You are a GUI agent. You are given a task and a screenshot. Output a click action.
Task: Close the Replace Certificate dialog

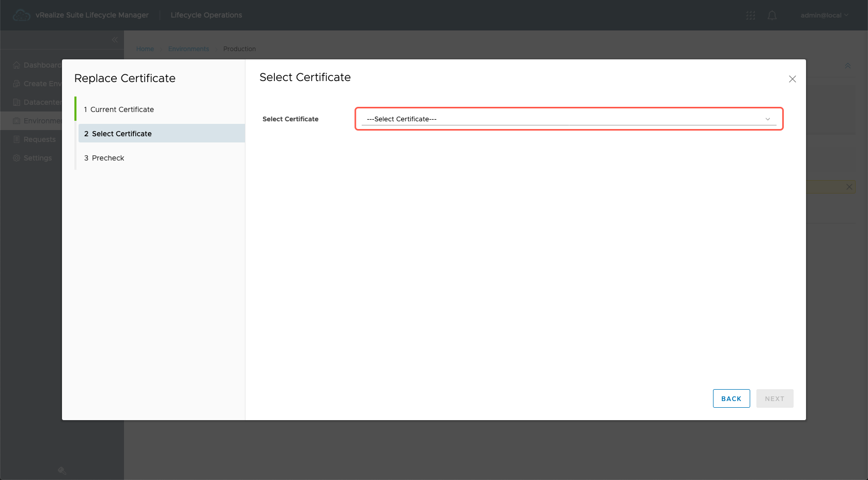792,79
